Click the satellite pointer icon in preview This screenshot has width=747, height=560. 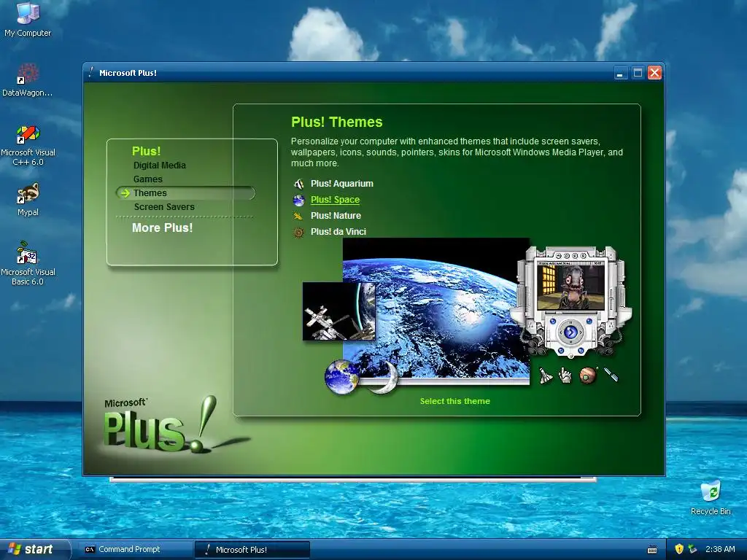click(611, 374)
